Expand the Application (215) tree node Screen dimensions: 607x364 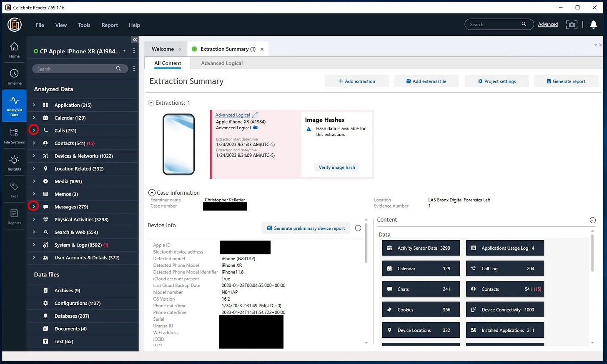tap(34, 105)
